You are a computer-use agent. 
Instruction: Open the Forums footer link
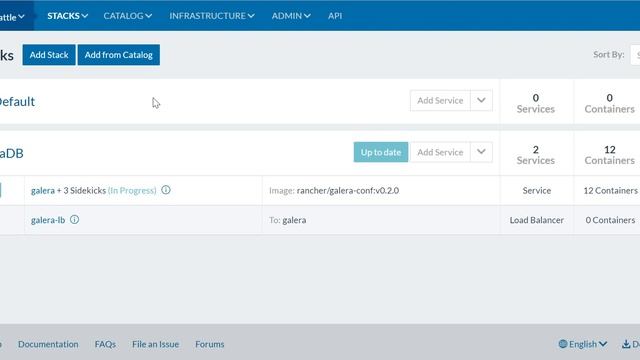210,344
